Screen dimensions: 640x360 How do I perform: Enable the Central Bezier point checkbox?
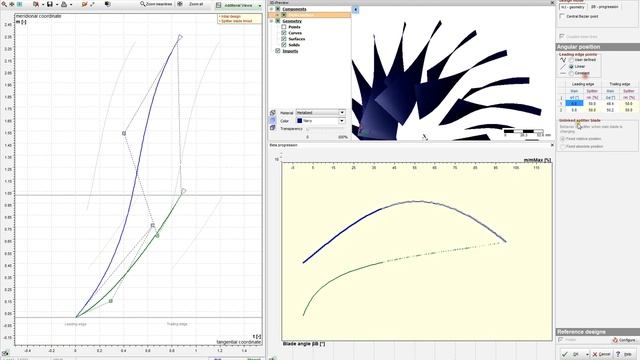(x=562, y=16)
